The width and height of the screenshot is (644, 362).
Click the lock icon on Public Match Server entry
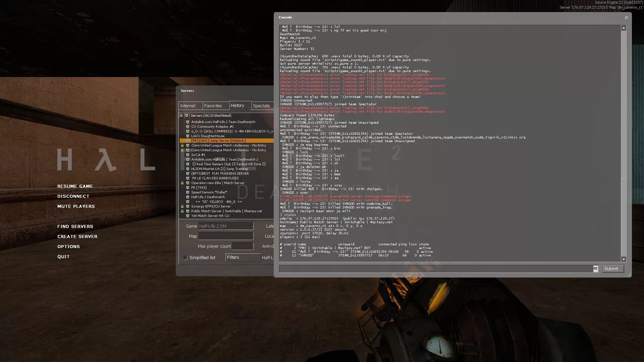pyautogui.click(x=182, y=211)
